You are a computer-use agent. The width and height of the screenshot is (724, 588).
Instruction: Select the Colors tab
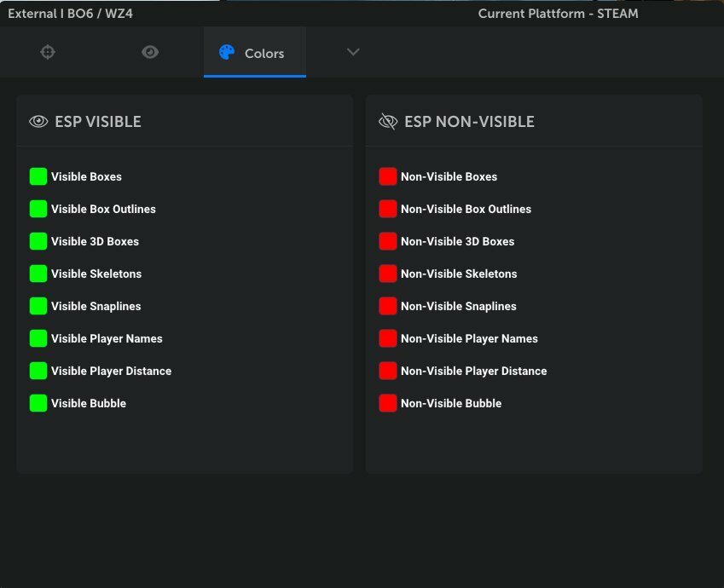[254, 52]
